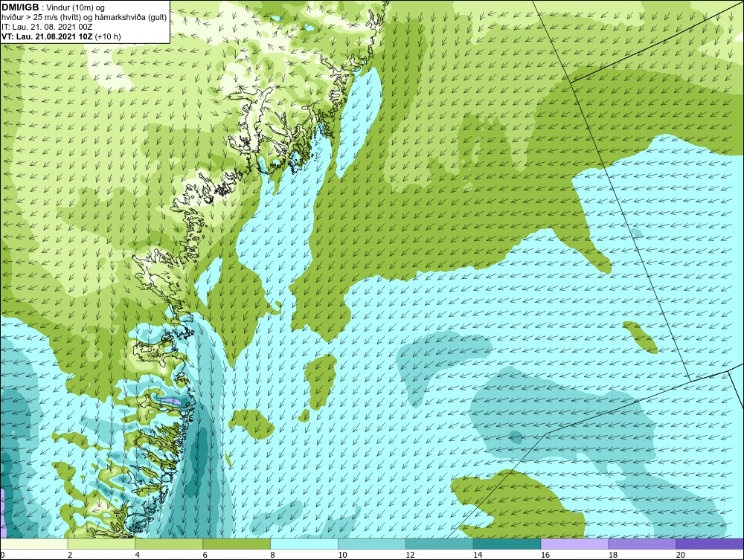Click the legend scale label '8'

(x=272, y=555)
